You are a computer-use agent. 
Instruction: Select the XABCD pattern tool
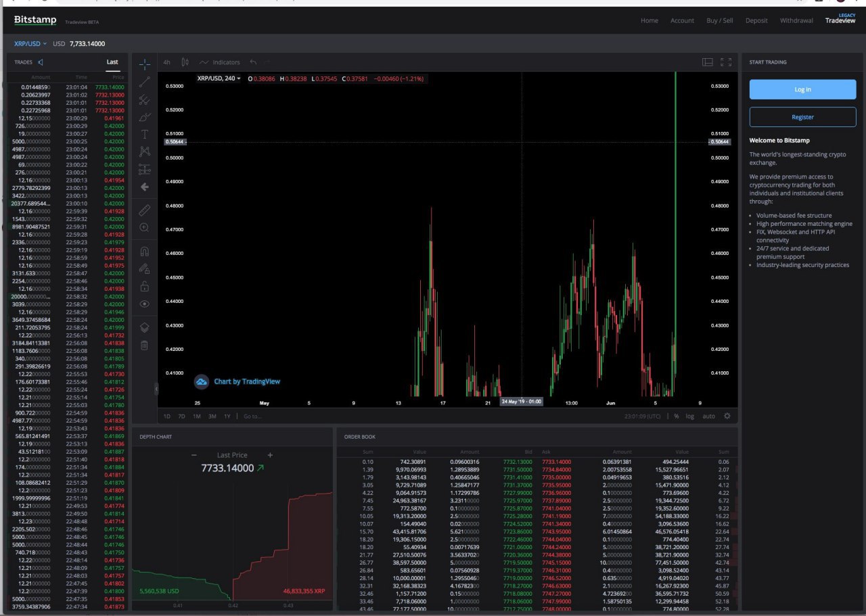144,151
